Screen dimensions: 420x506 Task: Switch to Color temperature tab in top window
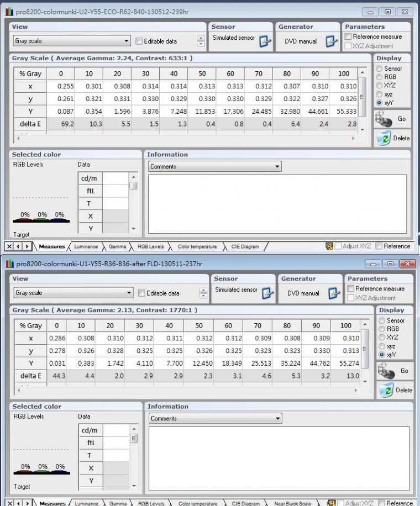click(x=197, y=246)
